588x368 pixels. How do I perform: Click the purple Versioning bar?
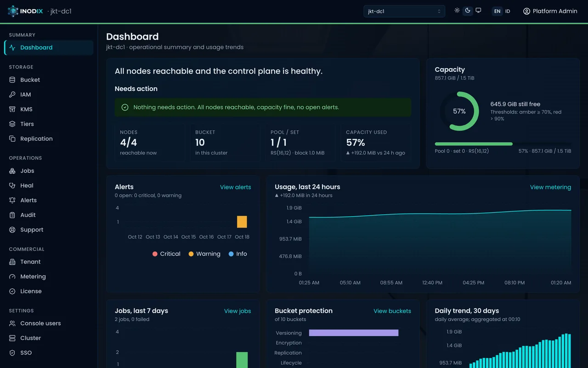tap(354, 333)
